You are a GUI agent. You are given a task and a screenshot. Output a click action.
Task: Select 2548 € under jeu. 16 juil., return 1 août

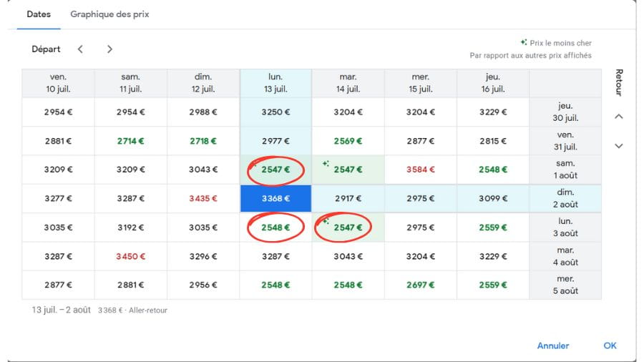pos(493,170)
